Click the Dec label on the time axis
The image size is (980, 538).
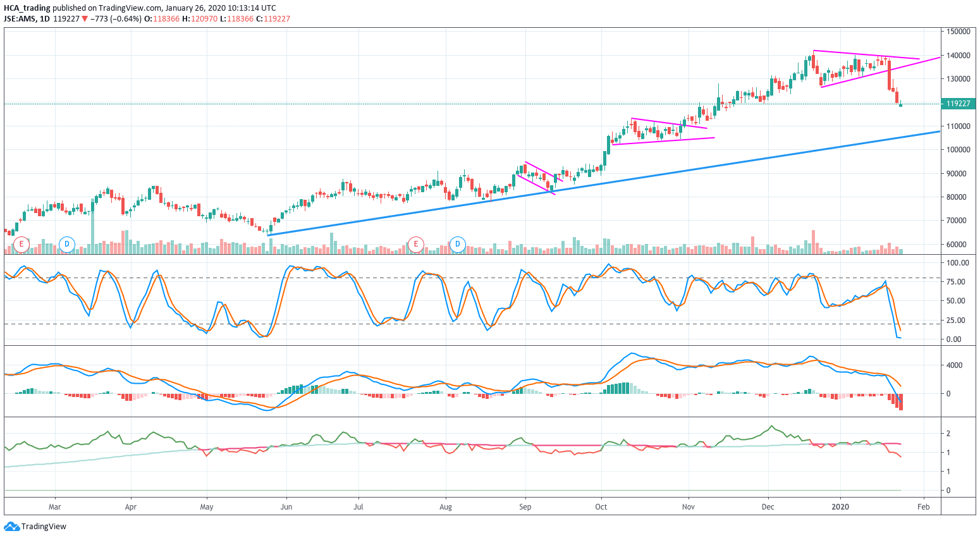pyautogui.click(x=768, y=507)
